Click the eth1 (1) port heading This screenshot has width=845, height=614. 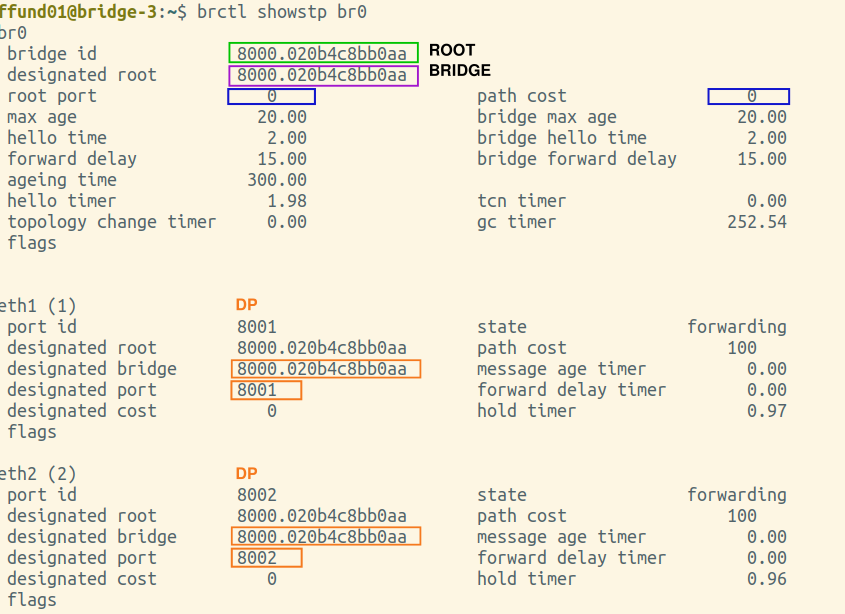point(37,306)
